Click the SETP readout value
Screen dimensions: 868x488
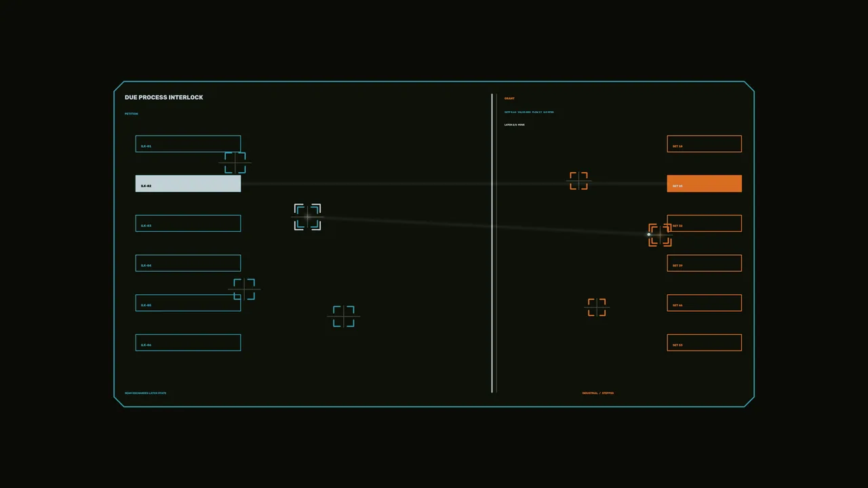point(511,113)
